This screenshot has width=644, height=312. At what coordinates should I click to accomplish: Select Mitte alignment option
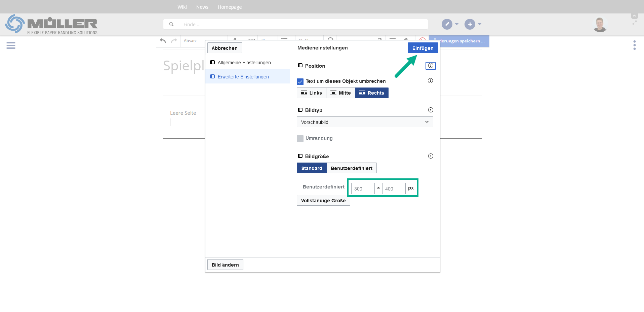340,93
